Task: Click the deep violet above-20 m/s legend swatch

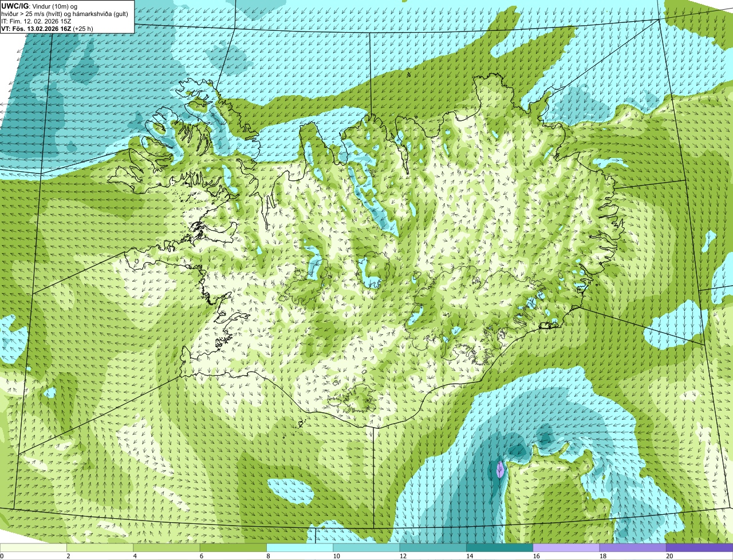Action: (700, 548)
